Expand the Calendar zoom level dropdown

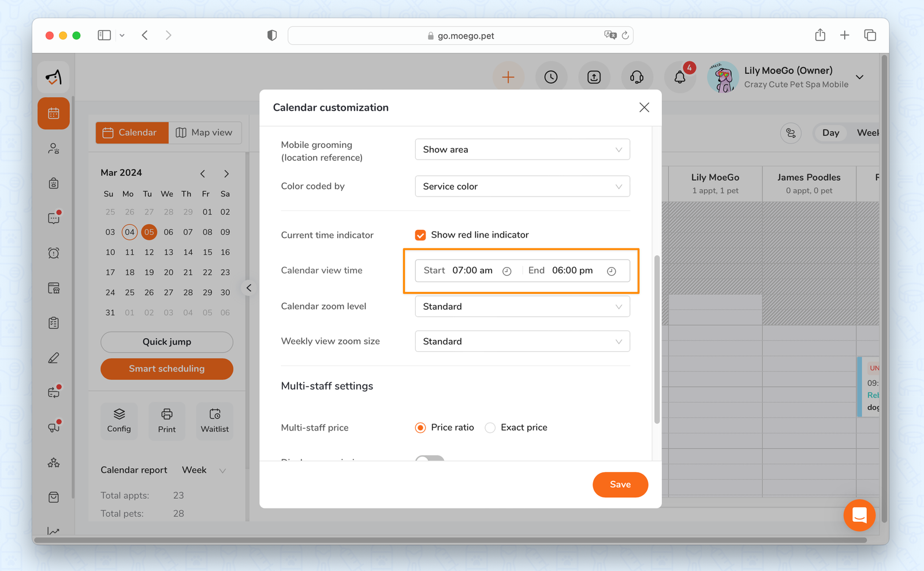tap(521, 306)
